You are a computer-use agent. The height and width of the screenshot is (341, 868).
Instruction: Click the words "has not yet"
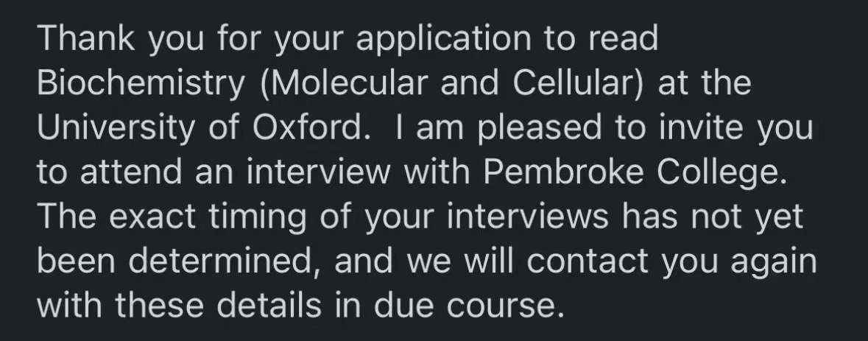713,217
